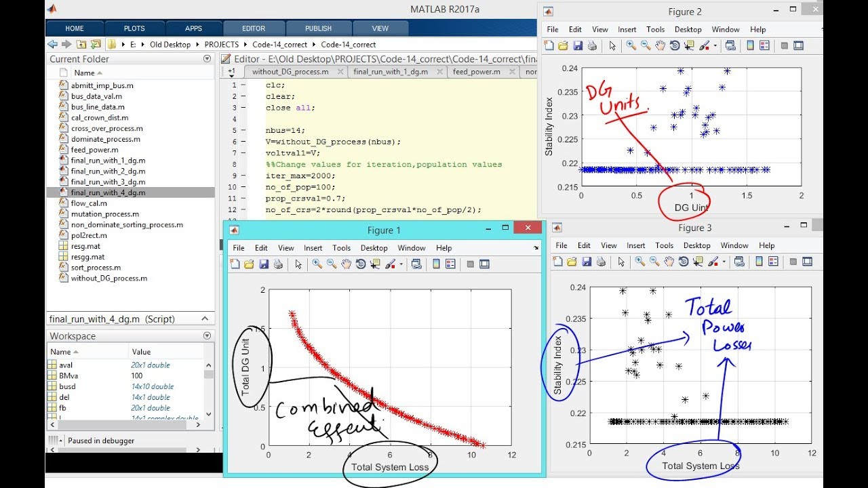Save Figure 1 using the floppy icon
Screen dimensions: 868x488
click(x=263, y=264)
